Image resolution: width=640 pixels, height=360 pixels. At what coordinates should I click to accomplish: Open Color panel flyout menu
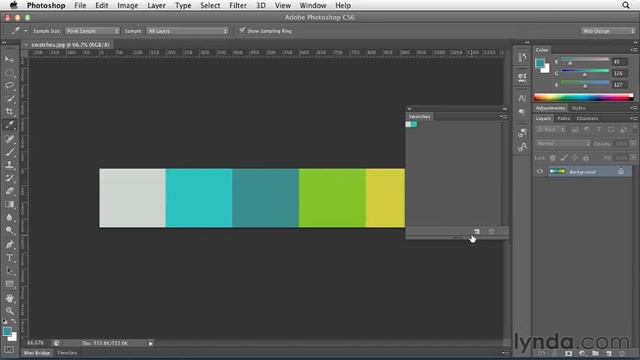[634, 50]
